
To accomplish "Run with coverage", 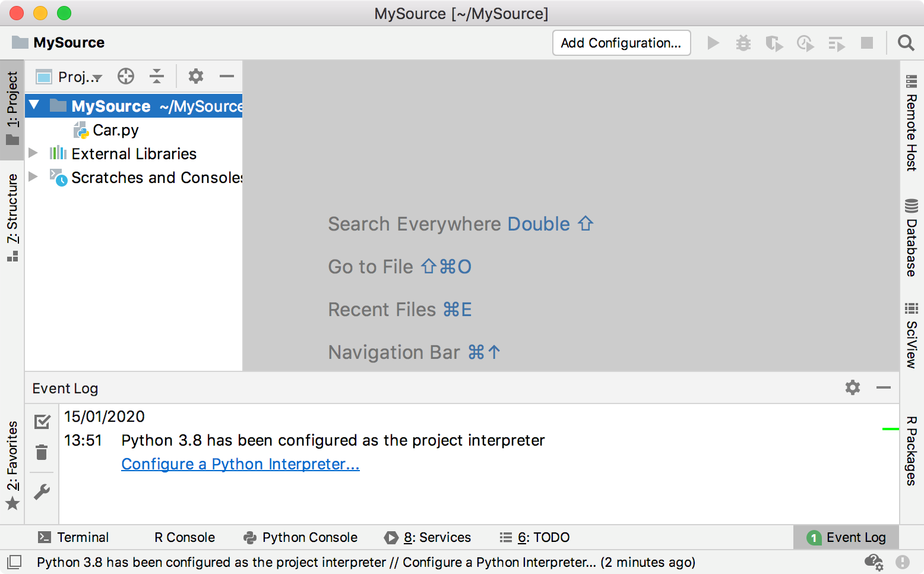I will (774, 42).
